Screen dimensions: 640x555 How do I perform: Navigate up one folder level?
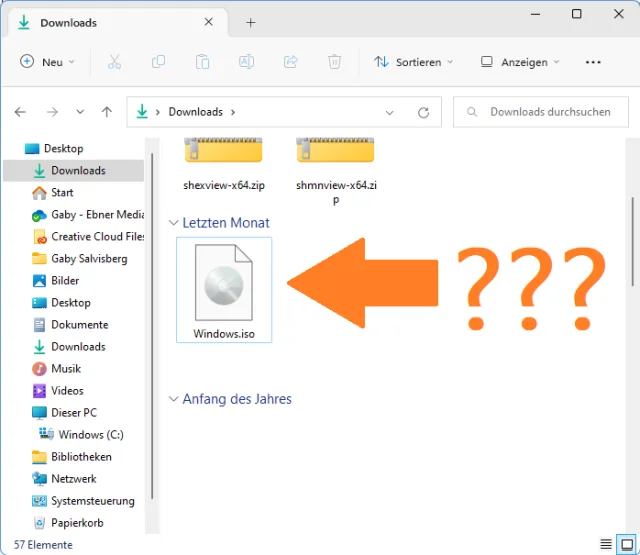coord(107,112)
